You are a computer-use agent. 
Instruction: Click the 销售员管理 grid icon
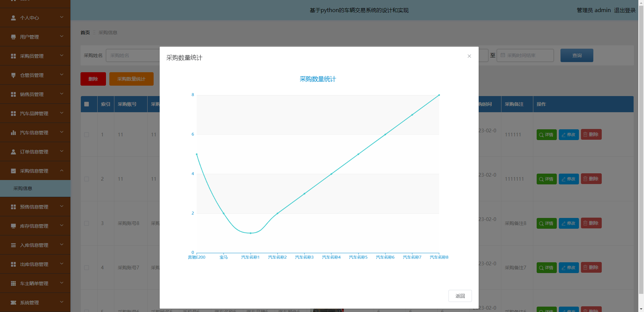13,94
